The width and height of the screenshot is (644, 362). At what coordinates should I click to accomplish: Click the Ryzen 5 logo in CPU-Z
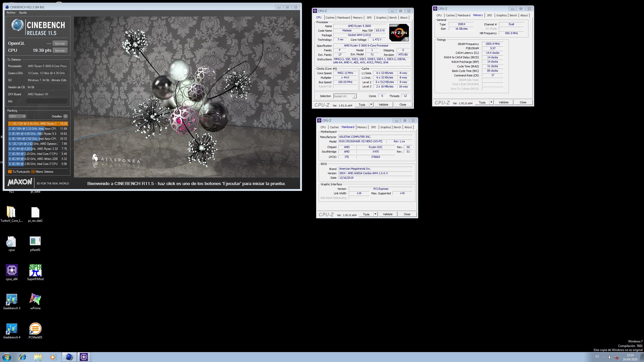tap(399, 33)
